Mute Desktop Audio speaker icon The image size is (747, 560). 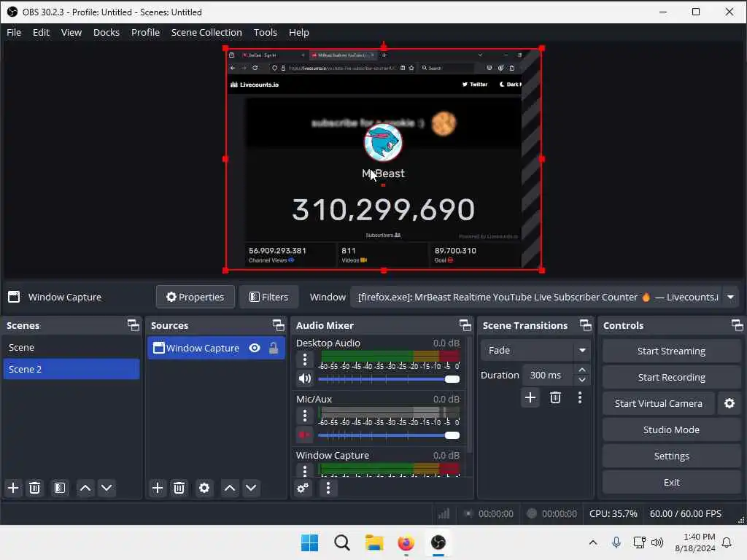tap(305, 378)
